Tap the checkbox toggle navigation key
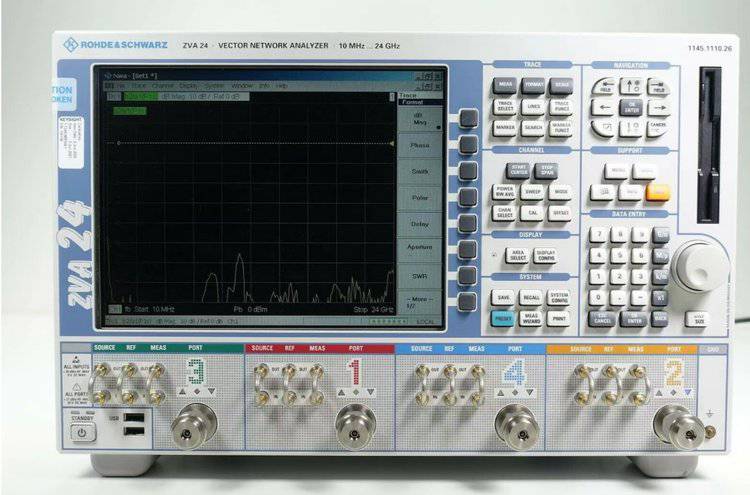Image resolution: width=750 pixels, height=495 pixels. pyautogui.click(x=604, y=128)
